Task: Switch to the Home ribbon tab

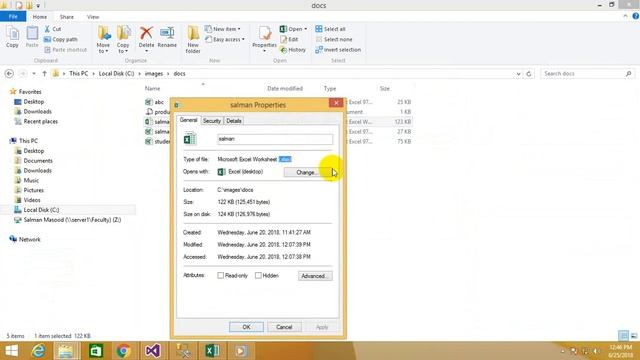Action: click(x=40, y=17)
